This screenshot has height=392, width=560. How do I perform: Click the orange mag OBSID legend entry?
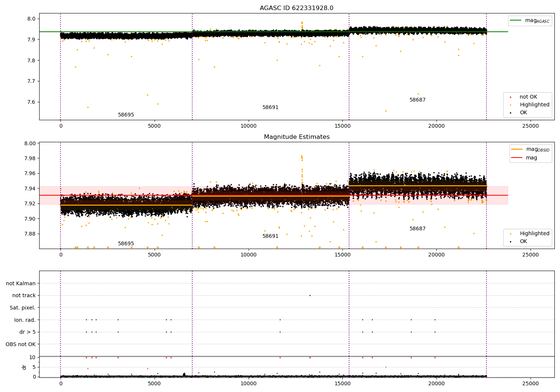pos(531,149)
